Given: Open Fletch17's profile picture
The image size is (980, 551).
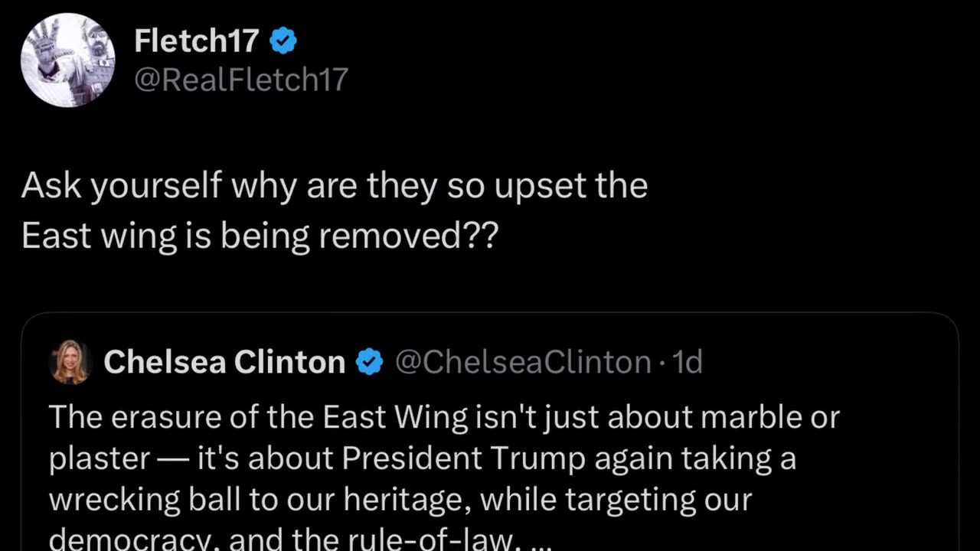Looking at the screenshot, I should (67, 60).
